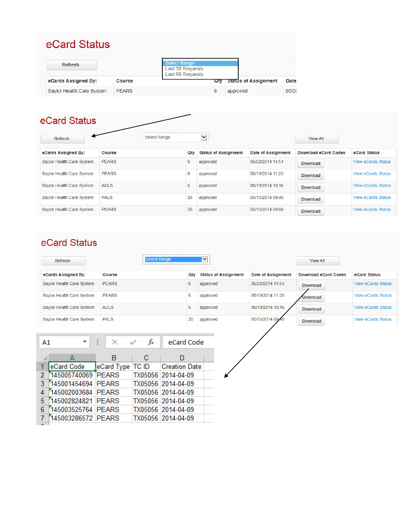Viewport: 411px width, 532px height.
Task: Choose Last 30 Requests option
Action: click(x=184, y=68)
